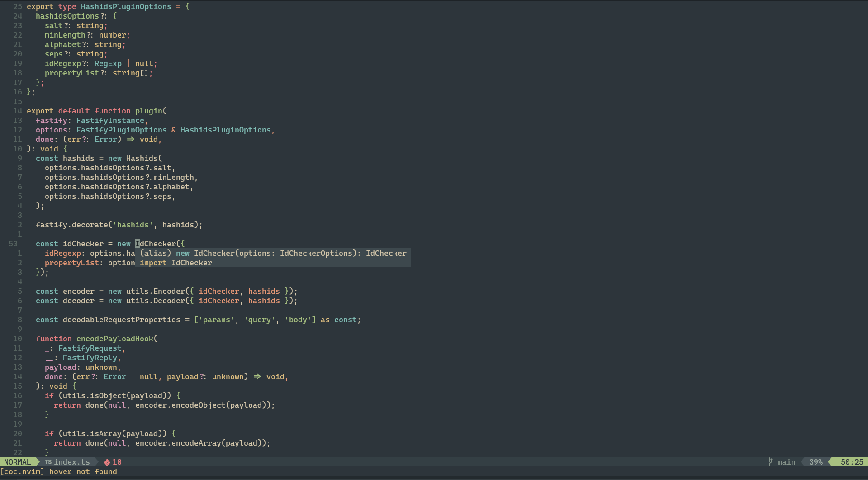This screenshot has width=868, height=480.
Task: Click the main branch name
Action: pyautogui.click(x=786, y=462)
